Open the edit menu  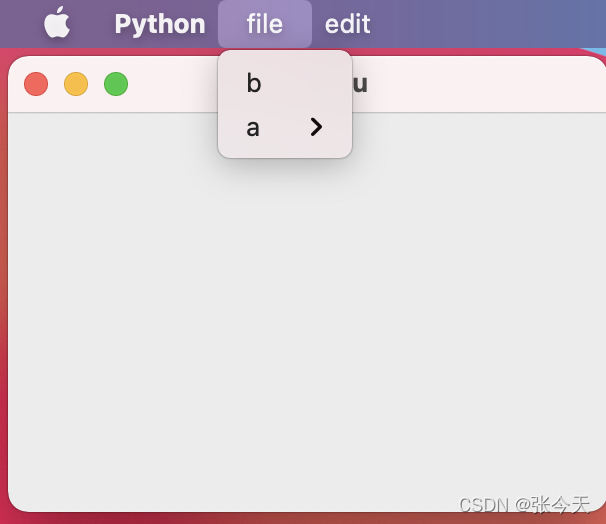pyautogui.click(x=347, y=24)
